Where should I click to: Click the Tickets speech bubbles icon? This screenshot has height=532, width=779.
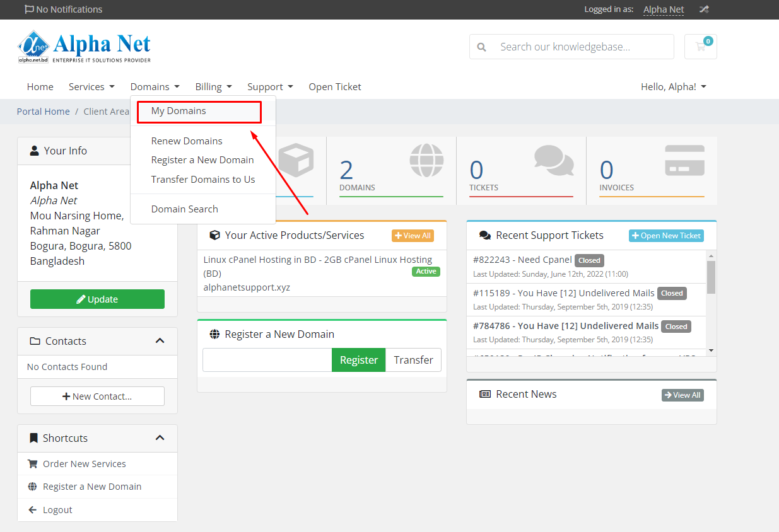click(554, 161)
